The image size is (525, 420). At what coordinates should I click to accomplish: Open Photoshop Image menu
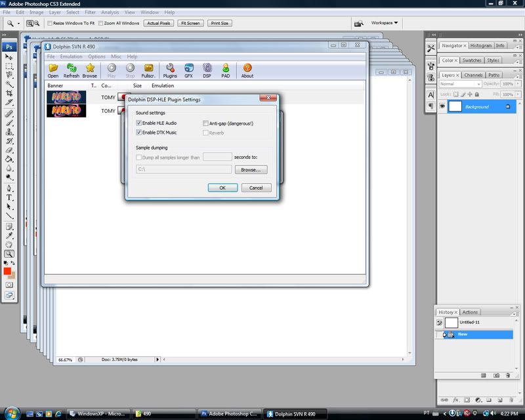(x=37, y=12)
